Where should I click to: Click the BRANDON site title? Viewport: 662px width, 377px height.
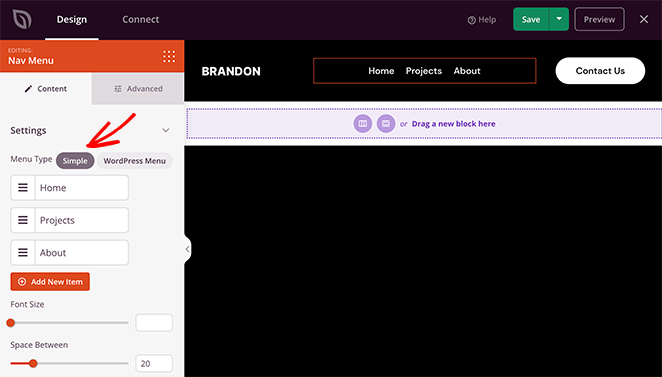[231, 71]
